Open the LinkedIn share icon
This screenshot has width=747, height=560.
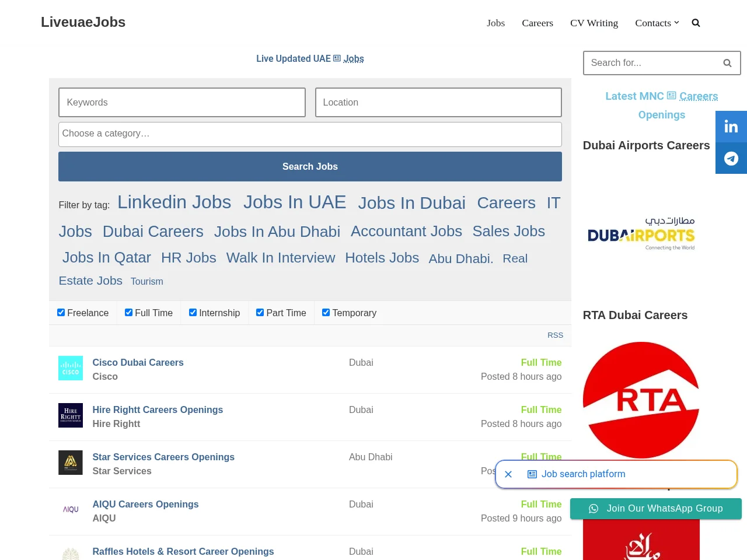[731, 127]
